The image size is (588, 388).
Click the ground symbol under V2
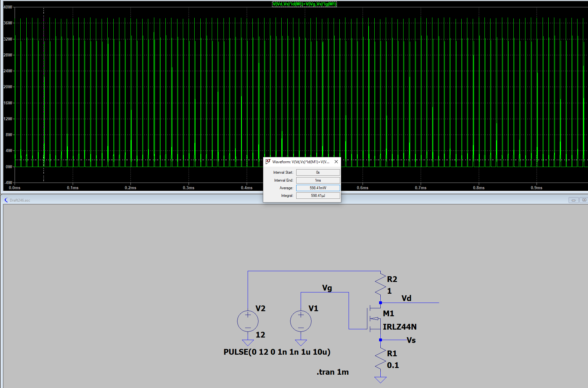pos(248,343)
